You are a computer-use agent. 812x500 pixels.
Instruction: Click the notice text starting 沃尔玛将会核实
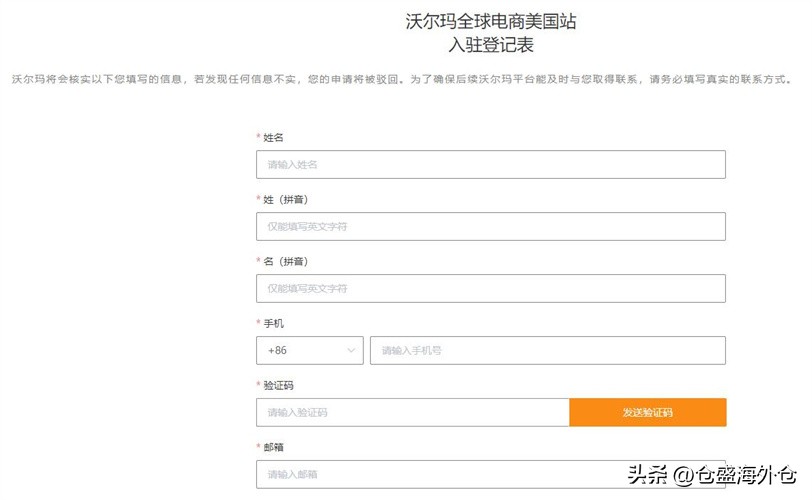point(402,79)
